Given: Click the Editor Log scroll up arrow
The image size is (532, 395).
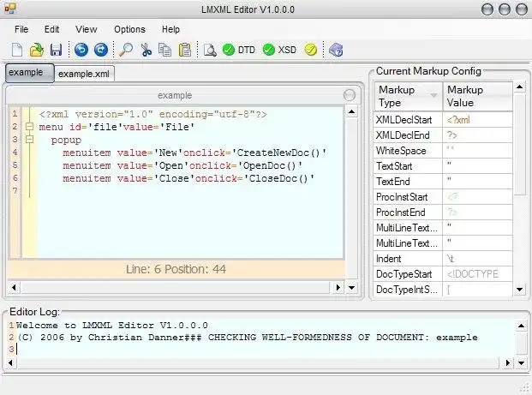Looking at the screenshot, I should coord(521,326).
